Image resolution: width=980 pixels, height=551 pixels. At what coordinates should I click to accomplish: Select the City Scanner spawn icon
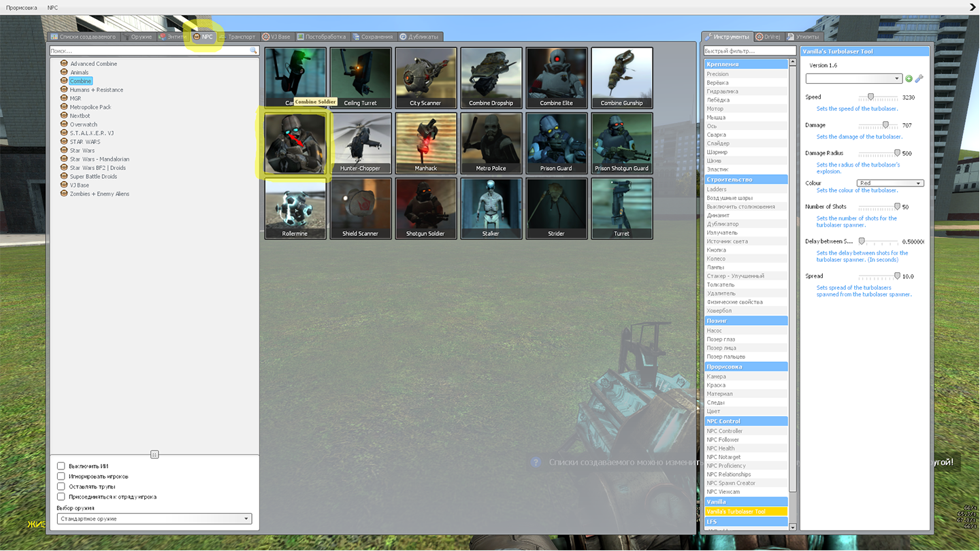[x=426, y=78]
